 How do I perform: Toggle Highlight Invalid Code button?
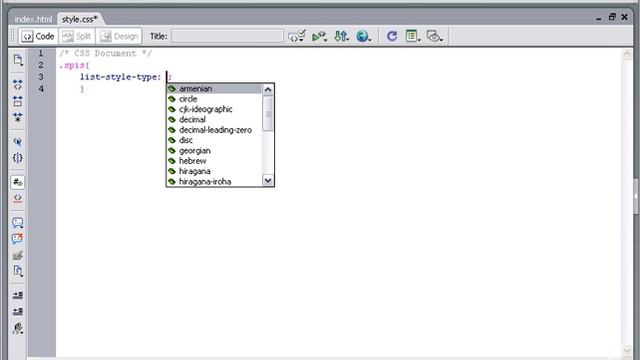[18, 198]
